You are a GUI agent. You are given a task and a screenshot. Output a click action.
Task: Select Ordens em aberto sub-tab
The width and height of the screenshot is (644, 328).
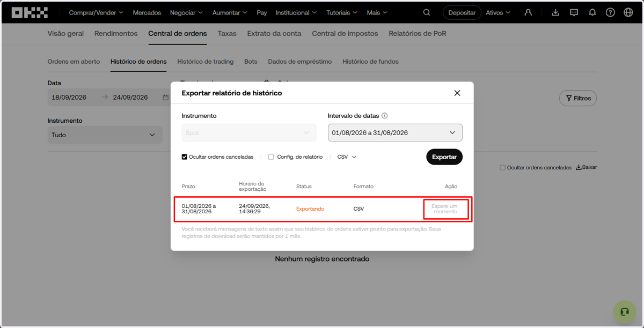tap(74, 62)
